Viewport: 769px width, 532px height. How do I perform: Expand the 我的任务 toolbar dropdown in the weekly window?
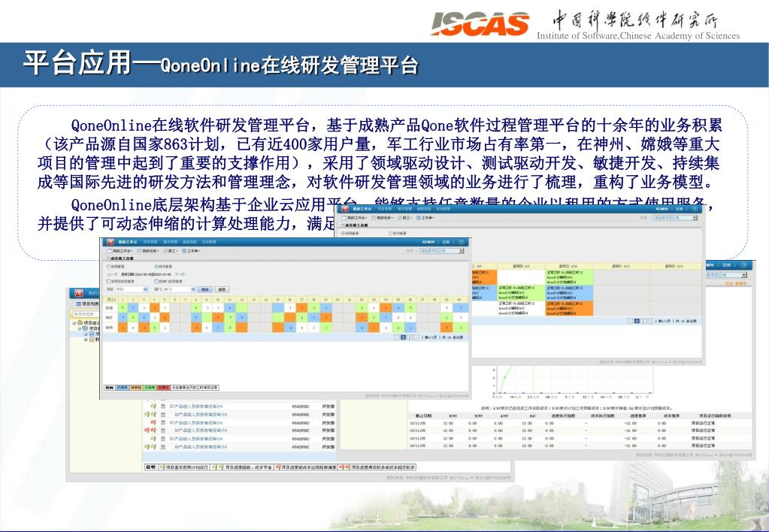click(383, 218)
